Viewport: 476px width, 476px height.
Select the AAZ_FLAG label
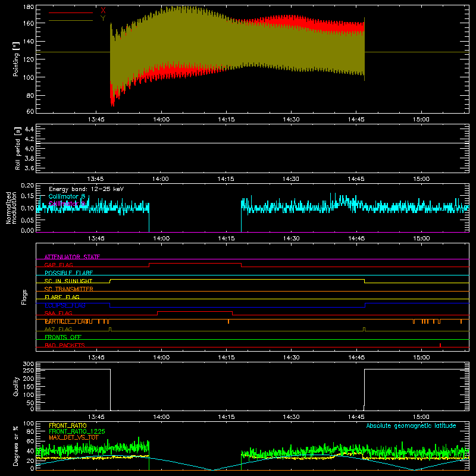[58, 329]
